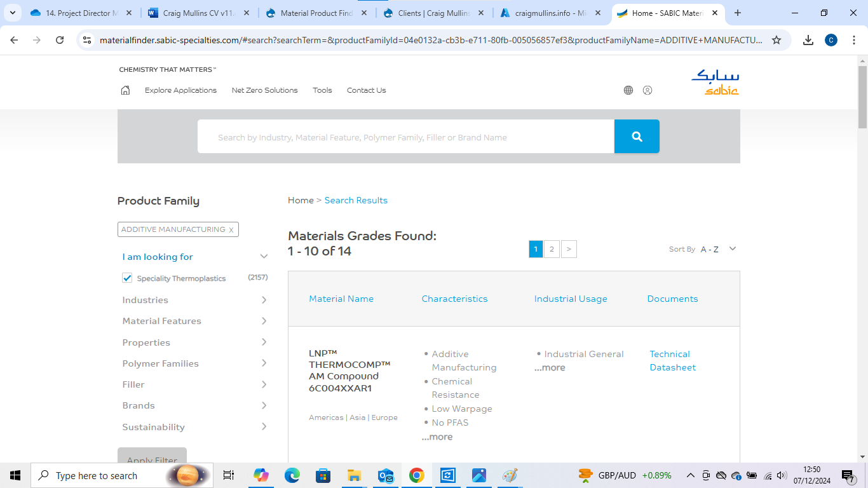Image resolution: width=868 pixels, height=488 pixels.
Task: Open browser downloads icon
Action: (x=808, y=40)
